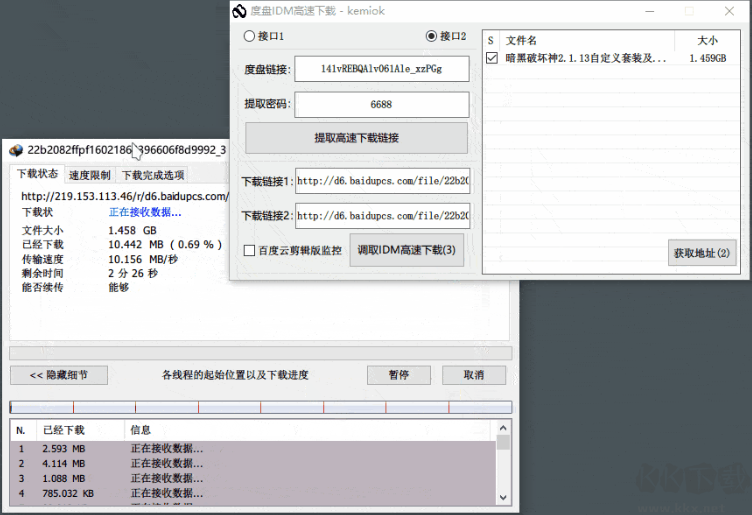The image size is (752, 515).
Task: Open the 下载完成选项 tab
Action: [153, 175]
